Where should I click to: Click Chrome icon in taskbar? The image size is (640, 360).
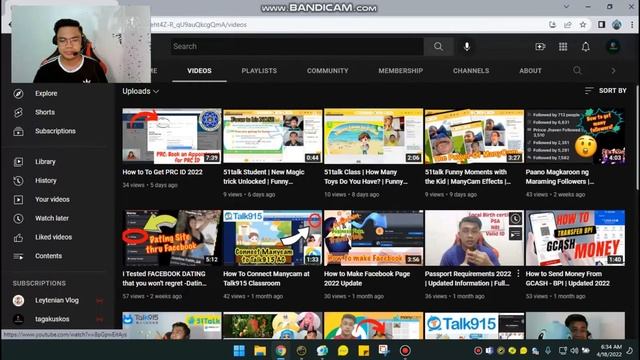click(281, 351)
